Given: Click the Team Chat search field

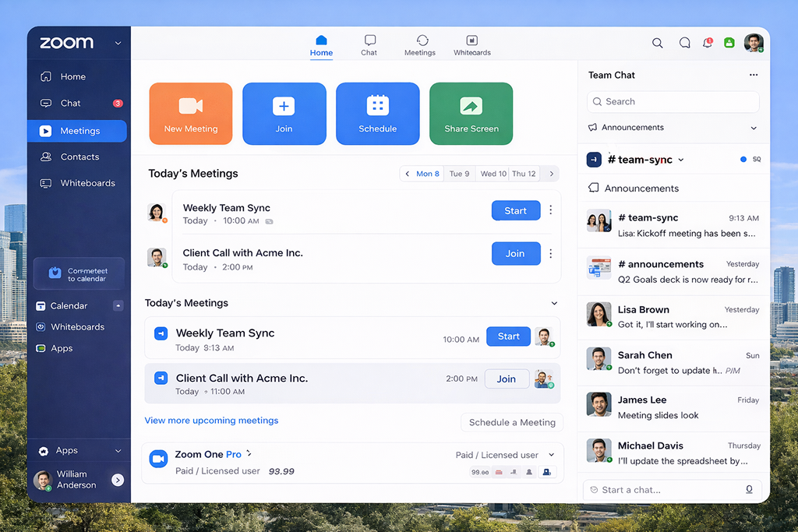Looking at the screenshot, I should click(673, 102).
